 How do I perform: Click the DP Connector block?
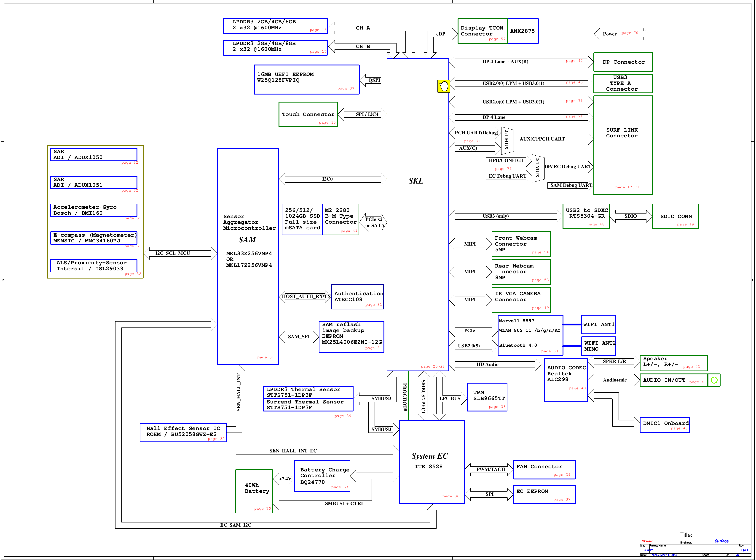623,62
